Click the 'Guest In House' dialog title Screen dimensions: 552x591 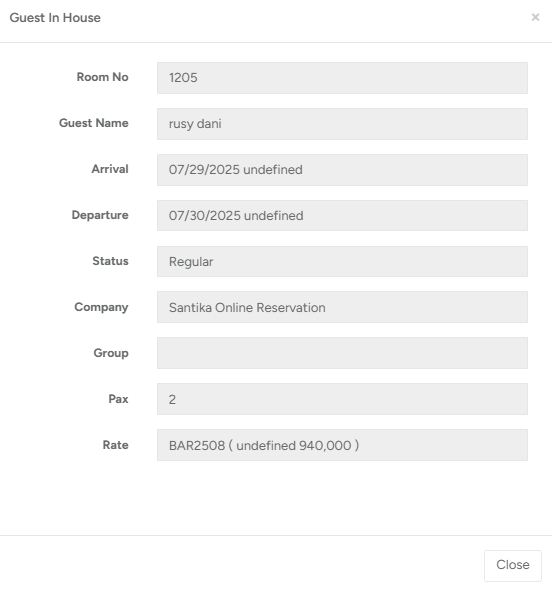55,18
